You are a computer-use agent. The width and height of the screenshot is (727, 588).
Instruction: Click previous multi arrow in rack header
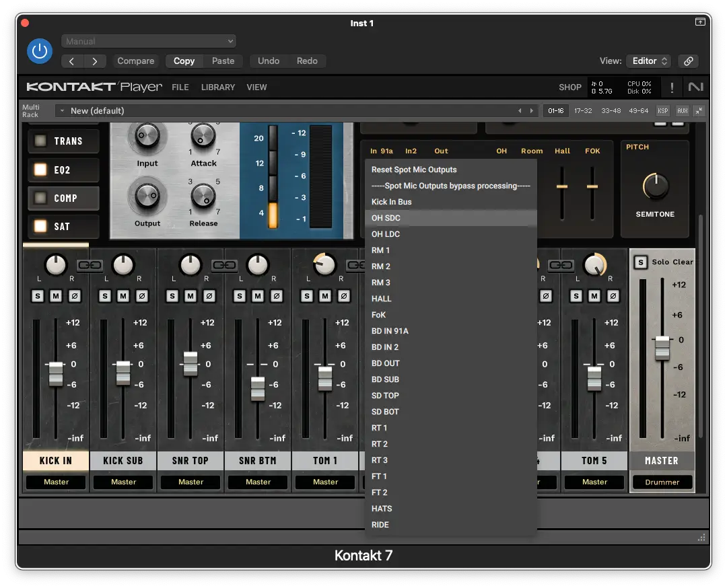[520, 111]
